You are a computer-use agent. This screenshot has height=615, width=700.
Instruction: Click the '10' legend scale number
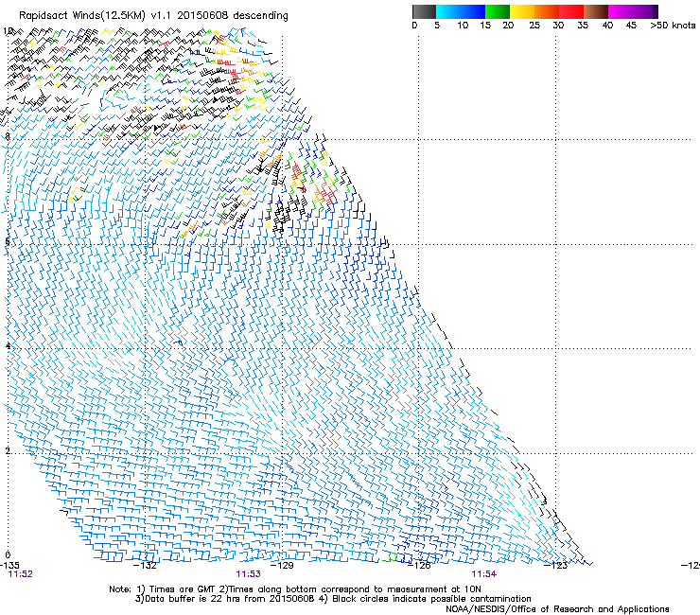(463, 26)
